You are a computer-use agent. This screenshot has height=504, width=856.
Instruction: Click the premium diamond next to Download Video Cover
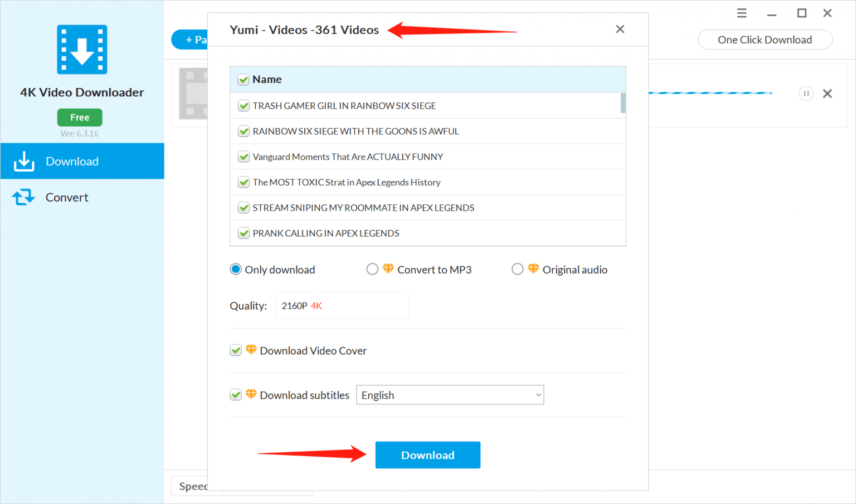coord(251,350)
